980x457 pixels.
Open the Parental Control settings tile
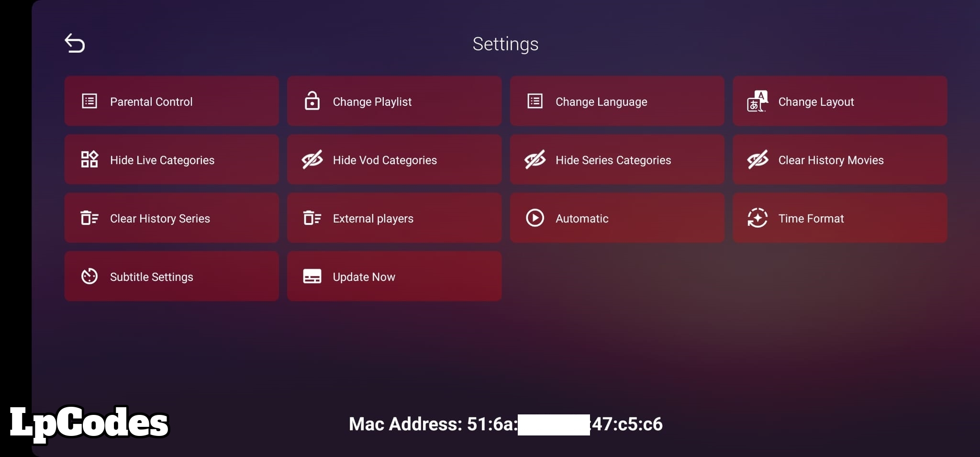[172, 101]
